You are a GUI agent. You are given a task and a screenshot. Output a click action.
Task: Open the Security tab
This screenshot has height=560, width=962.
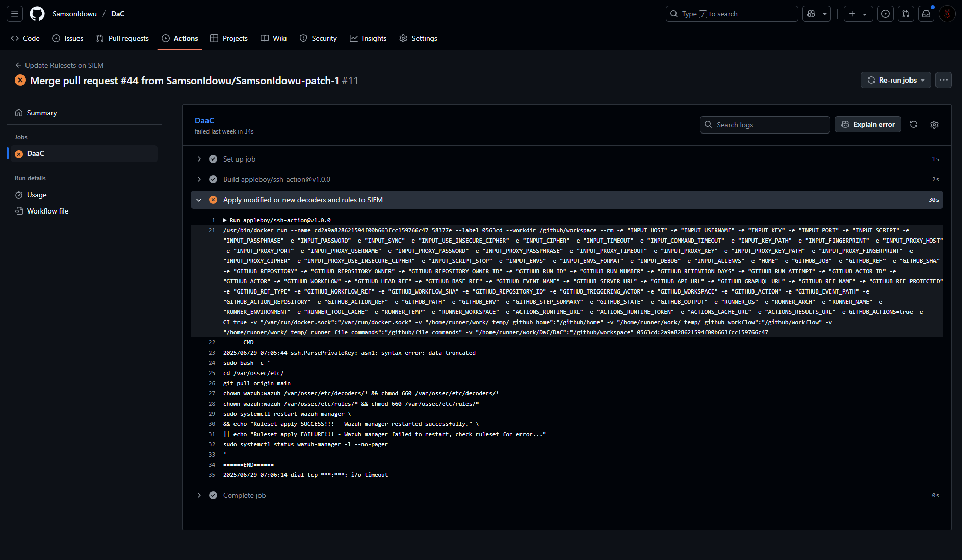[x=318, y=38]
